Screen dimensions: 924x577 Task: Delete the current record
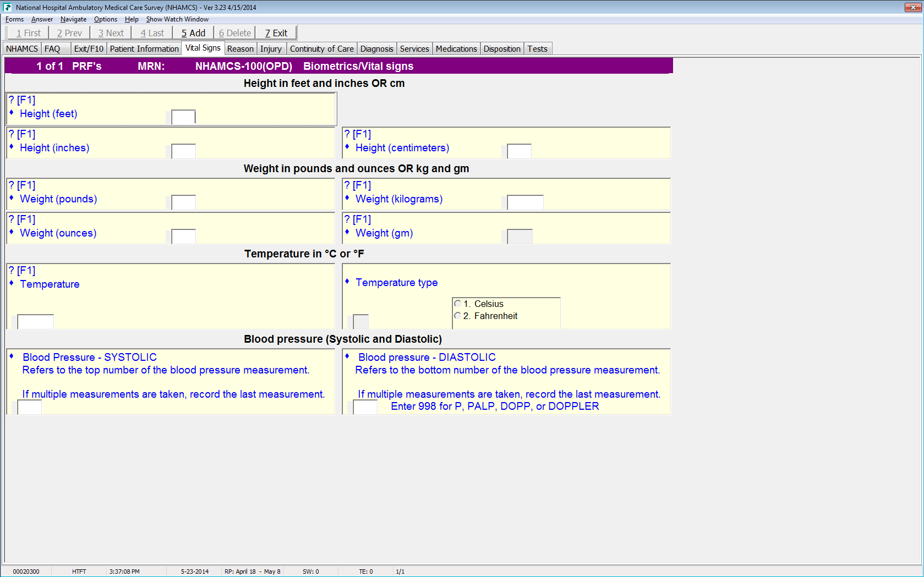coord(234,33)
